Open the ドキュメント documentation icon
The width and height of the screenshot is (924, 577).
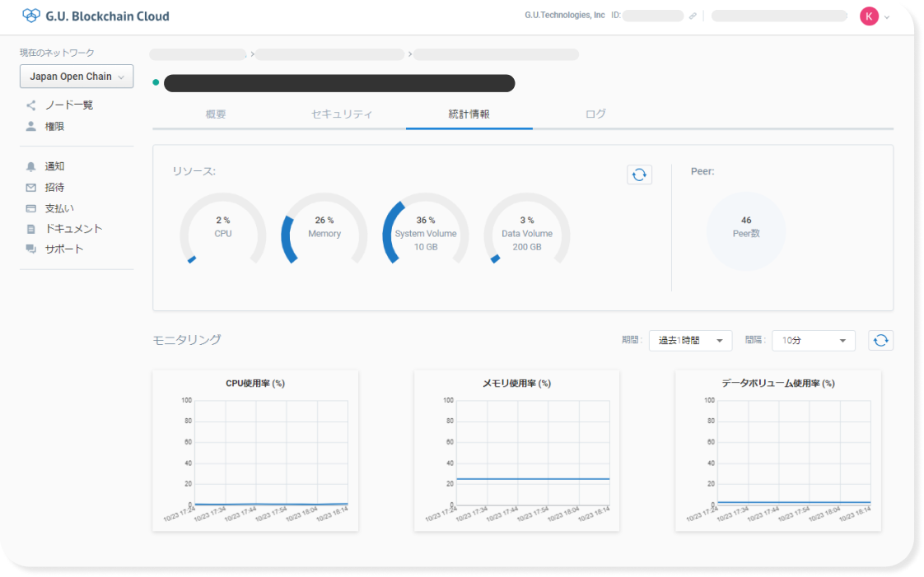point(29,228)
